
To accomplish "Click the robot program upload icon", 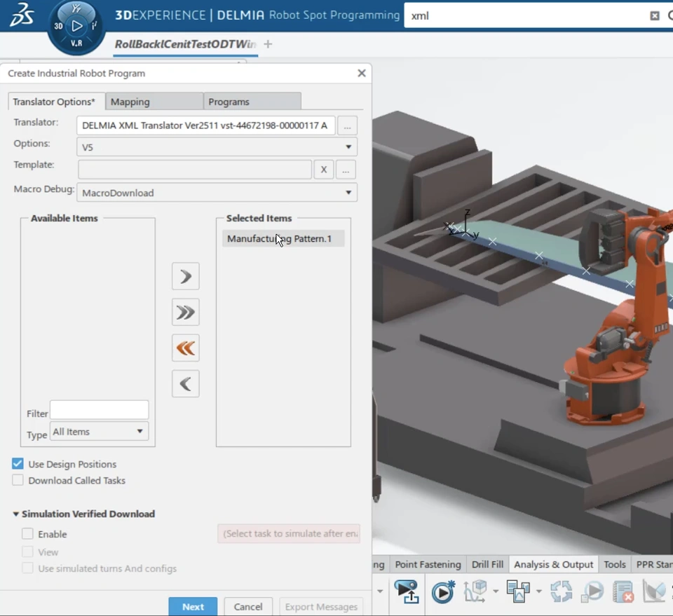I will pyautogui.click(x=407, y=591).
